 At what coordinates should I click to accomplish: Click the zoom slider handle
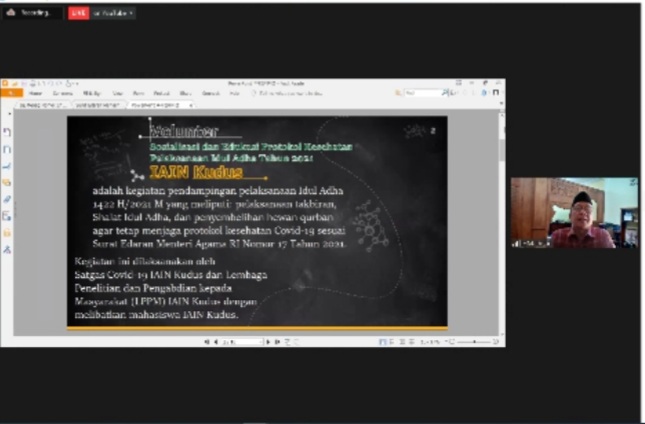point(475,342)
